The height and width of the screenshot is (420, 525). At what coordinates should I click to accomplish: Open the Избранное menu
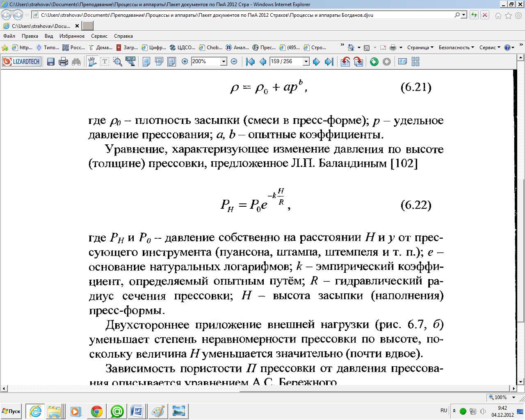(72, 36)
